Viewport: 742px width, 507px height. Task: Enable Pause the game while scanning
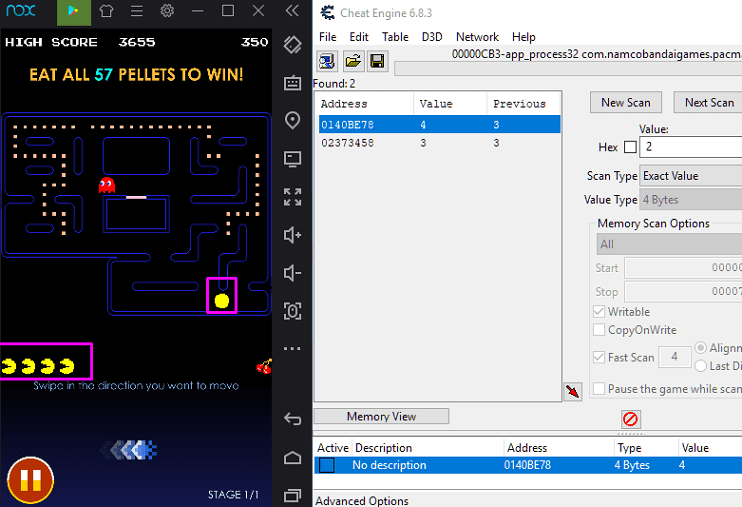tap(599, 389)
